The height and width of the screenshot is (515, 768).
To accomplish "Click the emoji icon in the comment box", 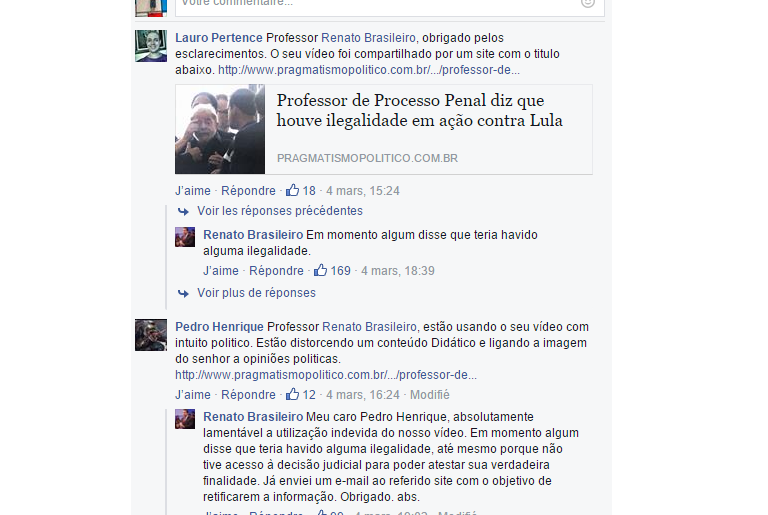I will click(x=588, y=3).
